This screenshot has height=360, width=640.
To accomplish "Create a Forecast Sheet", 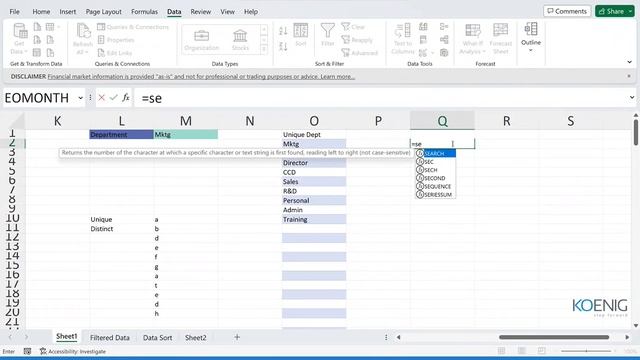I will click(x=500, y=39).
